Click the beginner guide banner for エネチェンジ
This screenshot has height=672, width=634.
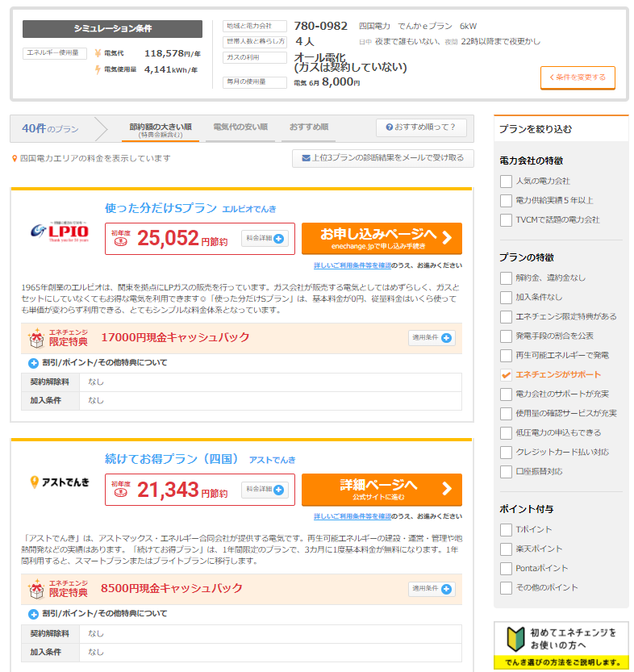click(561, 645)
